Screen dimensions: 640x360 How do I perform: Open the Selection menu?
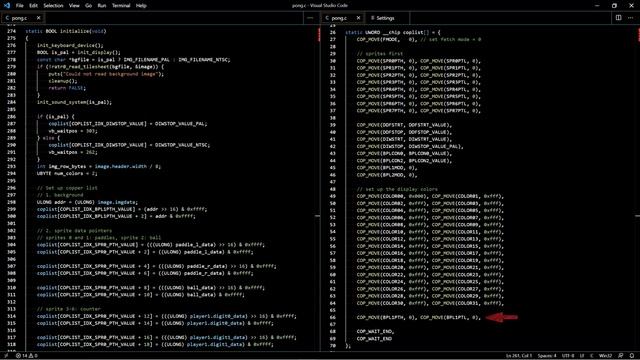[x=53, y=6]
